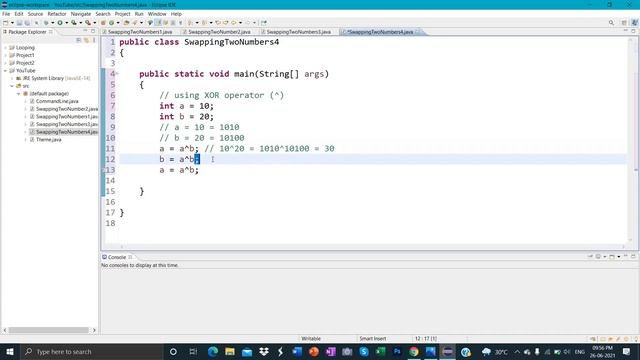Click the Open Type folder icon
The width and height of the screenshot is (640, 360).
point(127,23)
